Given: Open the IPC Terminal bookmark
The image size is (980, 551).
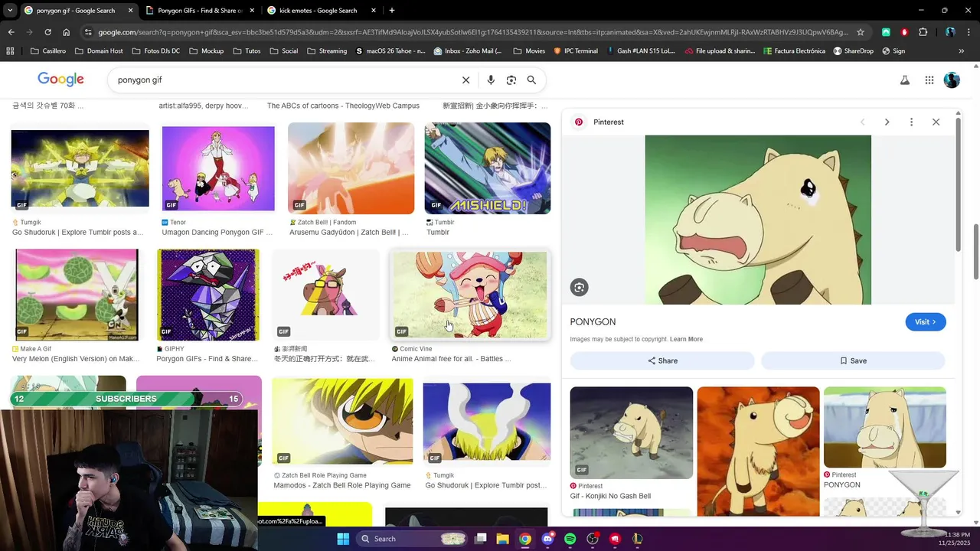Looking at the screenshot, I should (575, 51).
